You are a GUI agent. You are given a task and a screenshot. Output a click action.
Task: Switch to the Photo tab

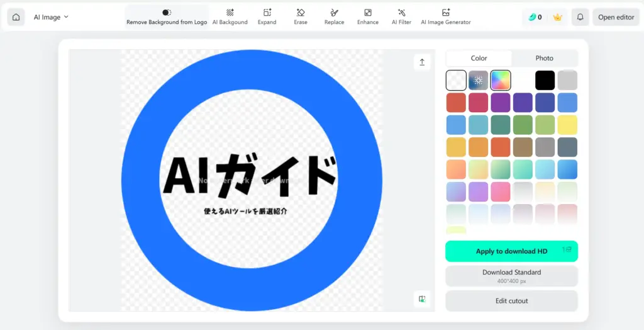pos(544,58)
